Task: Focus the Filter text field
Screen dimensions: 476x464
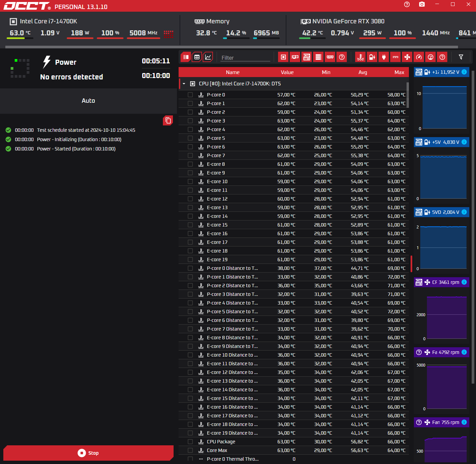Action: click(245, 58)
